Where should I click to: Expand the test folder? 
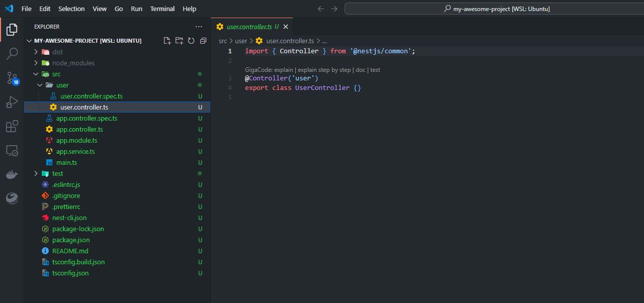(x=117, y=173)
